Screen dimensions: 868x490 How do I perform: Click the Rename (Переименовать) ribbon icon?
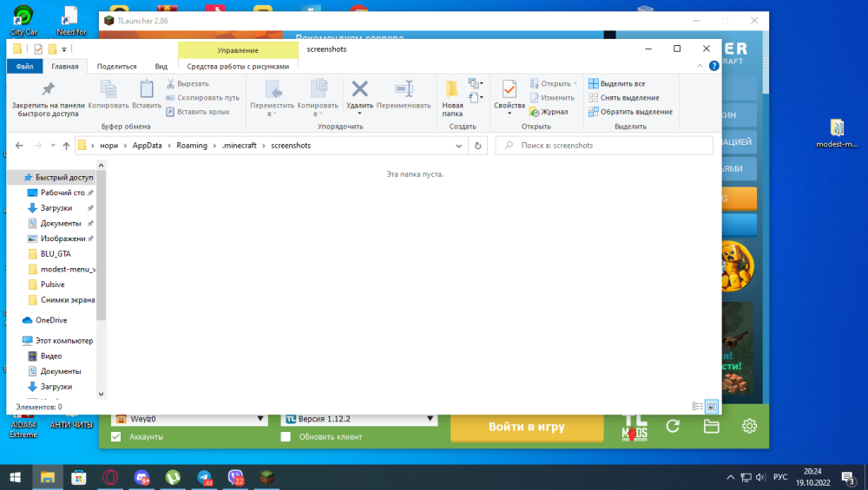click(404, 95)
